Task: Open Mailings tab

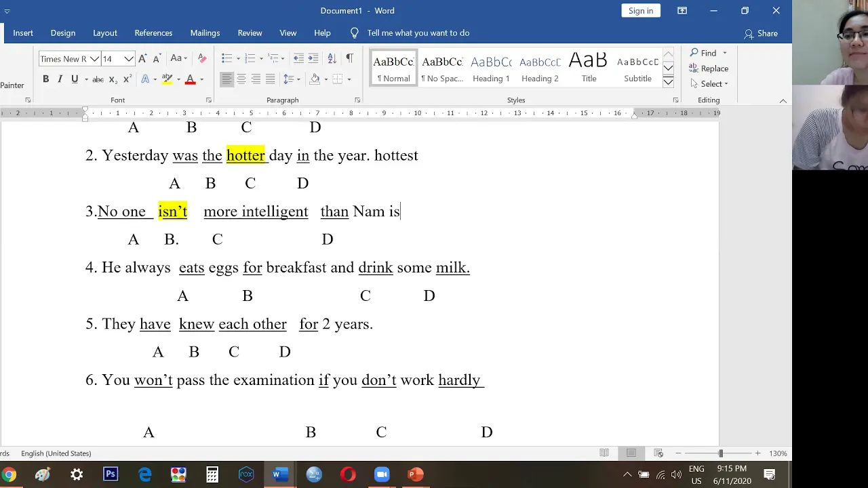Action: [205, 33]
